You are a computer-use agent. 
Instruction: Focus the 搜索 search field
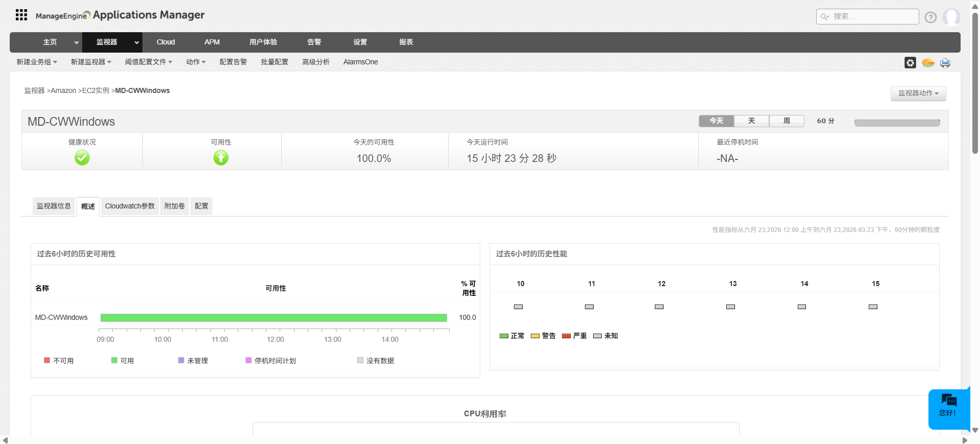click(868, 16)
